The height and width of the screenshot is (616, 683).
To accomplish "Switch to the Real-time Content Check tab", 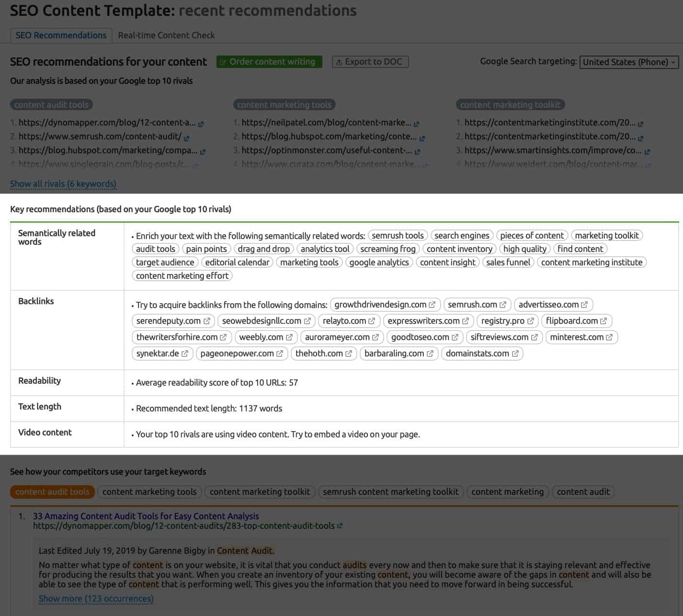I will pyautogui.click(x=166, y=35).
